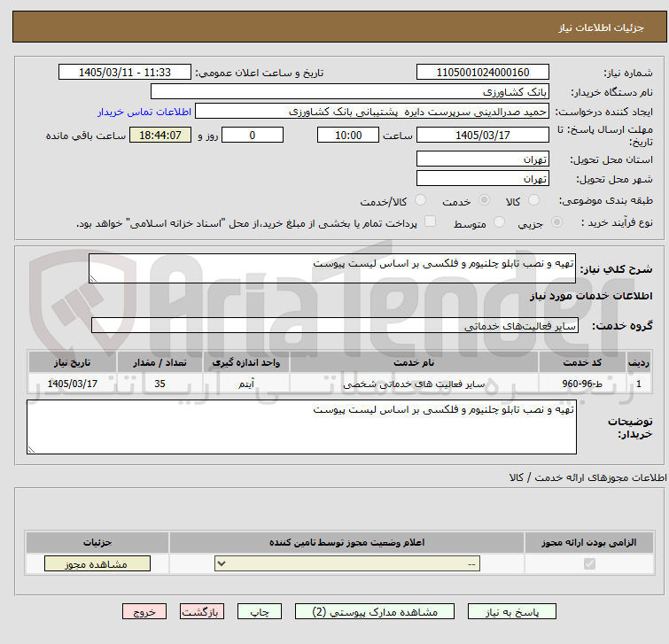Click the days remaining field showing 0
669x644 pixels.
coord(253,136)
